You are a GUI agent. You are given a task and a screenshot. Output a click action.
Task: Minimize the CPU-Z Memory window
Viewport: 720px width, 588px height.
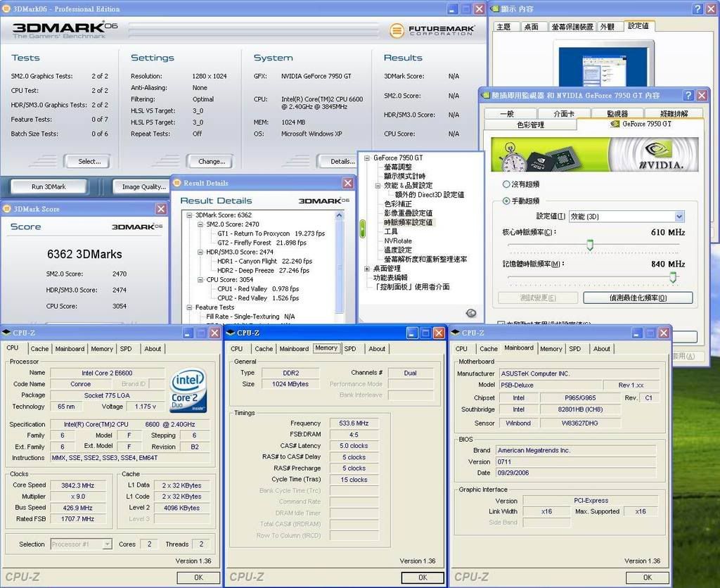(412, 333)
